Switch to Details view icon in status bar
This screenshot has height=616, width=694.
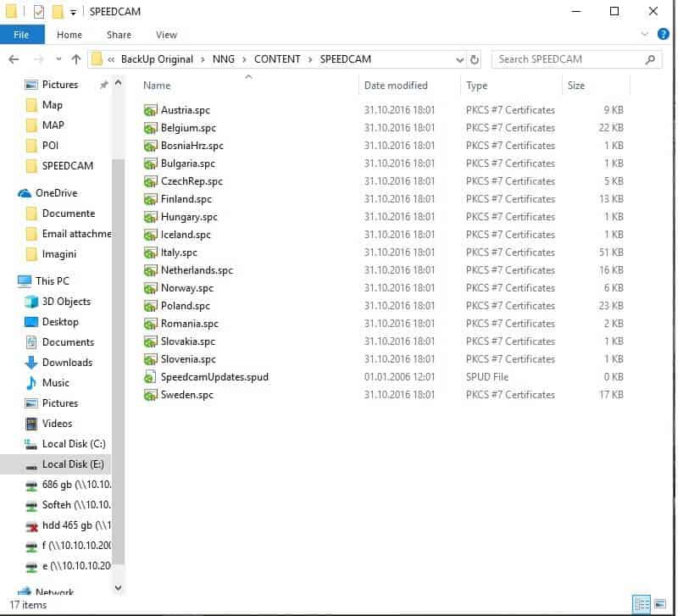(x=641, y=604)
